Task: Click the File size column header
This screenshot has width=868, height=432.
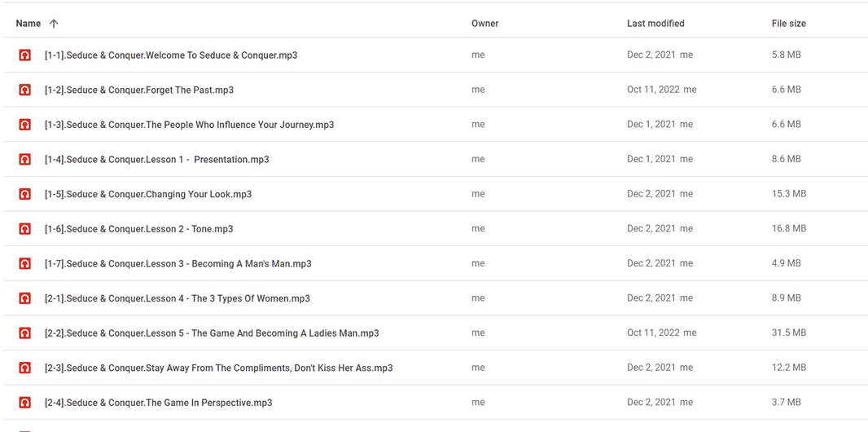Action: [789, 24]
